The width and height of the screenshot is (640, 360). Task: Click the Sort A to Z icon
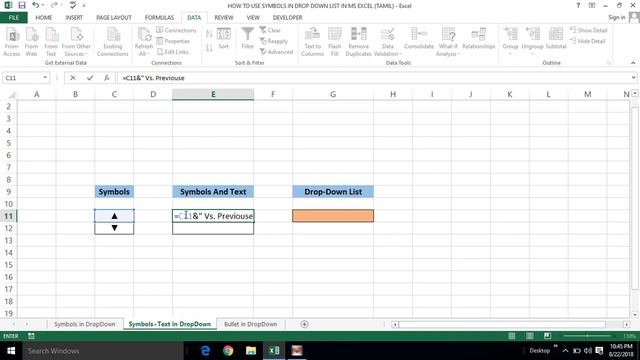pos(209,34)
